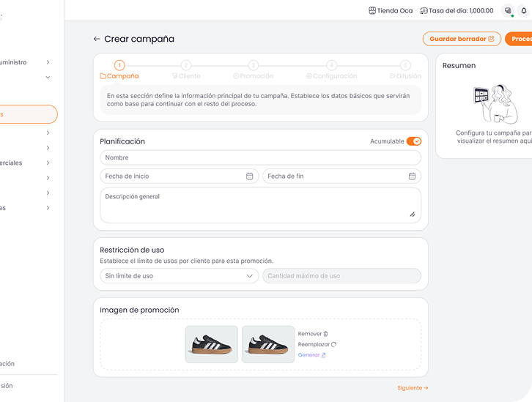
Task: Click the Tasa del día exchange icon
Action: tap(424, 11)
